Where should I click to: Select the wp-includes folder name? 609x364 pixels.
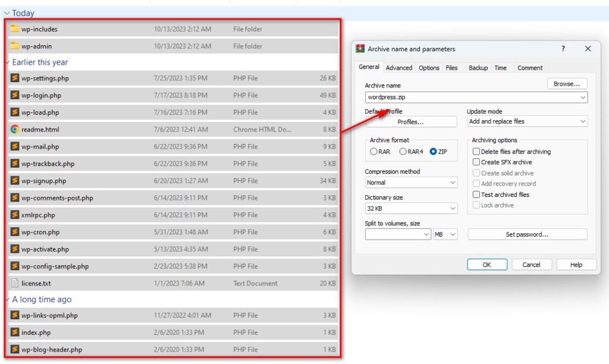[39, 29]
